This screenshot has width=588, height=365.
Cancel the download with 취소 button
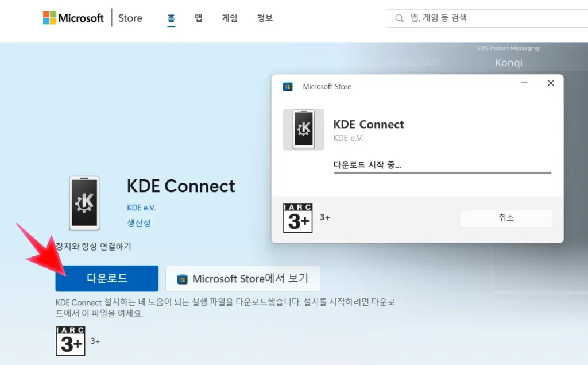(x=506, y=218)
